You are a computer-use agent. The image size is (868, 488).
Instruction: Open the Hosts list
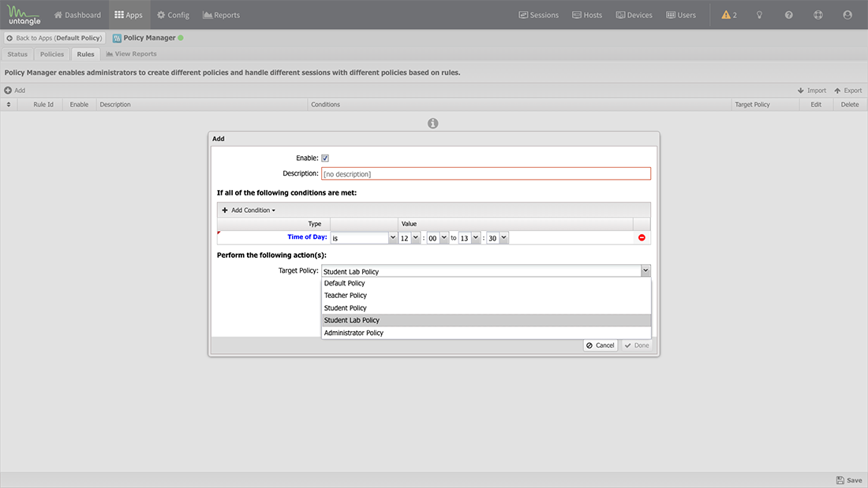click(x=587, y=15)
